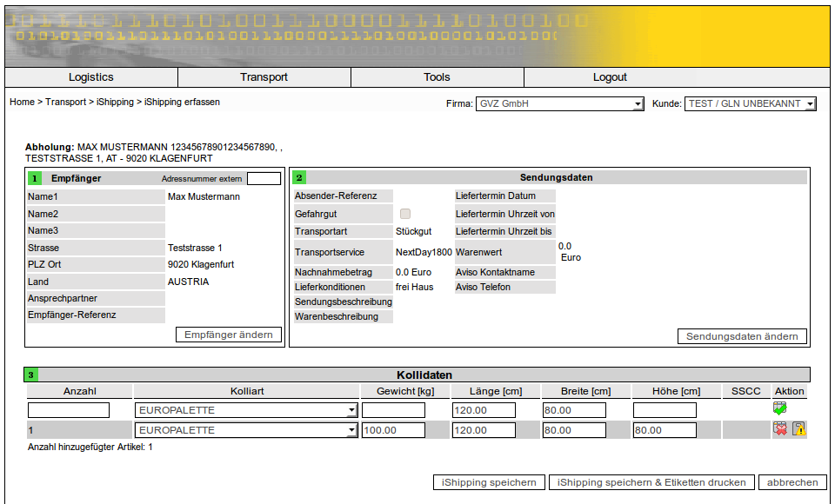Click the empty Gewicht [kg] field
Image resolution: width=835 pixels, height=504 pixels.
393,410
